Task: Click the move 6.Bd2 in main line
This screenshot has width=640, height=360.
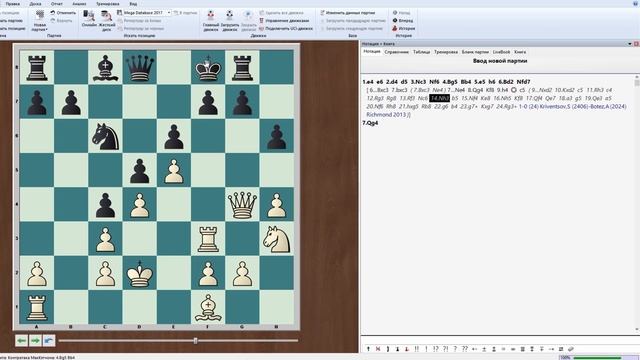Action: point(506,82)
